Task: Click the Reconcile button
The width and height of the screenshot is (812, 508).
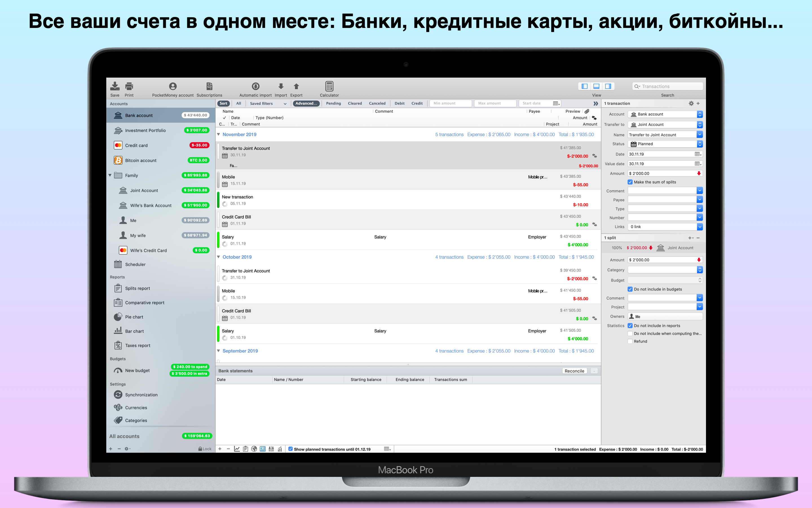Action: pyautogui.click(x=574, y=371)
